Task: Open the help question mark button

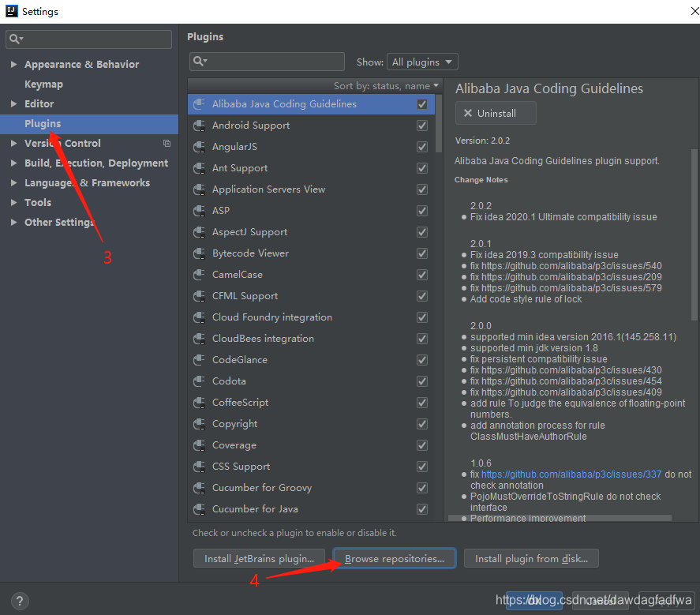Action: click(x=20, y=601)
